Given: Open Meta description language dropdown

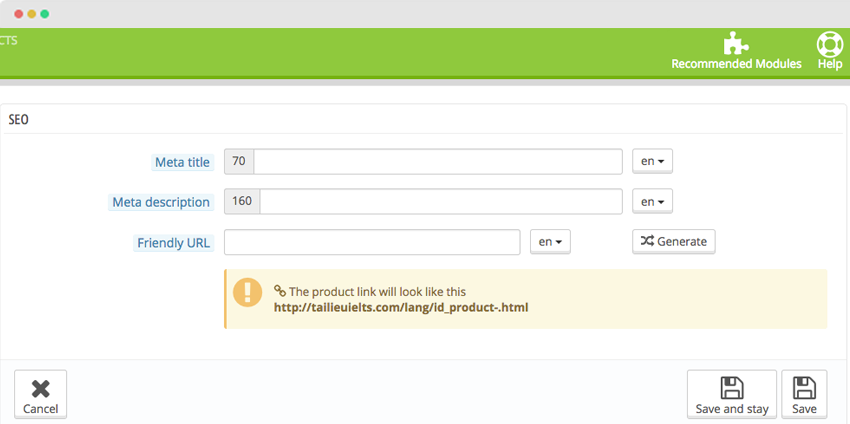Looking at the screenshot, I should [x=653, y=202].
